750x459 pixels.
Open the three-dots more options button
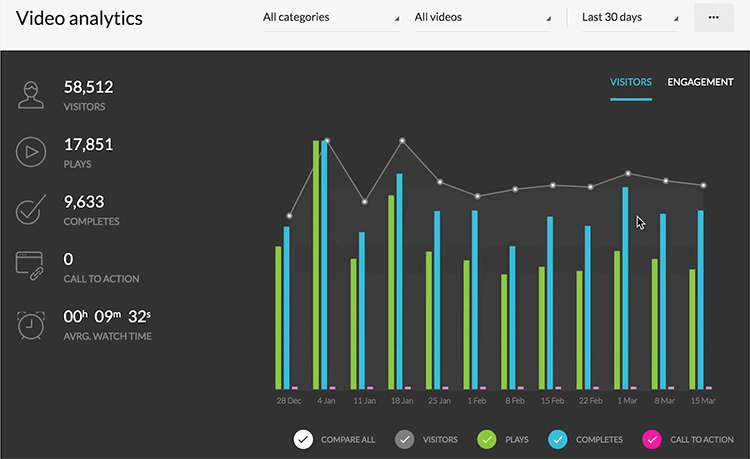click(714, 18)
